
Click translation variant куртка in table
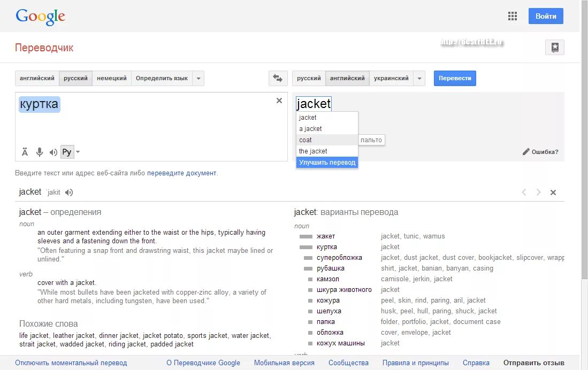(326, 247)
